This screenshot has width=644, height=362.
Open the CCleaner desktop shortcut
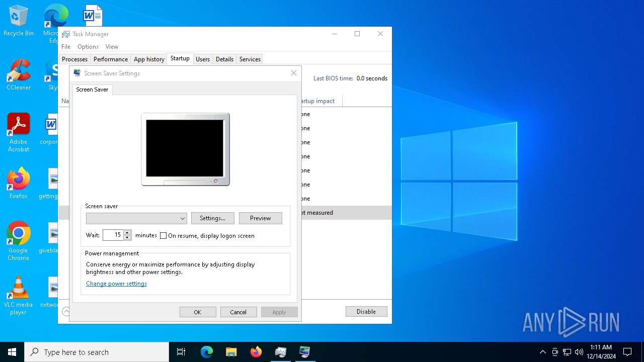point(19,75)
